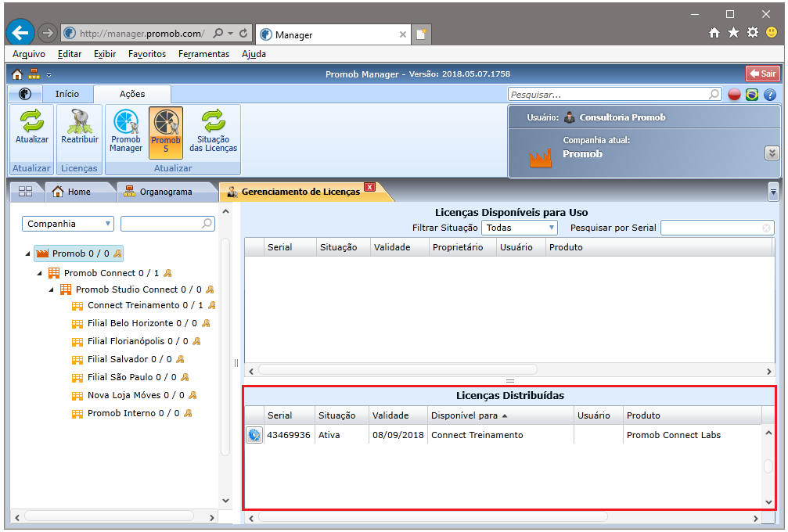Open the Arquivo menu
This screenshot has width=788, height=532.
[29, 54]
